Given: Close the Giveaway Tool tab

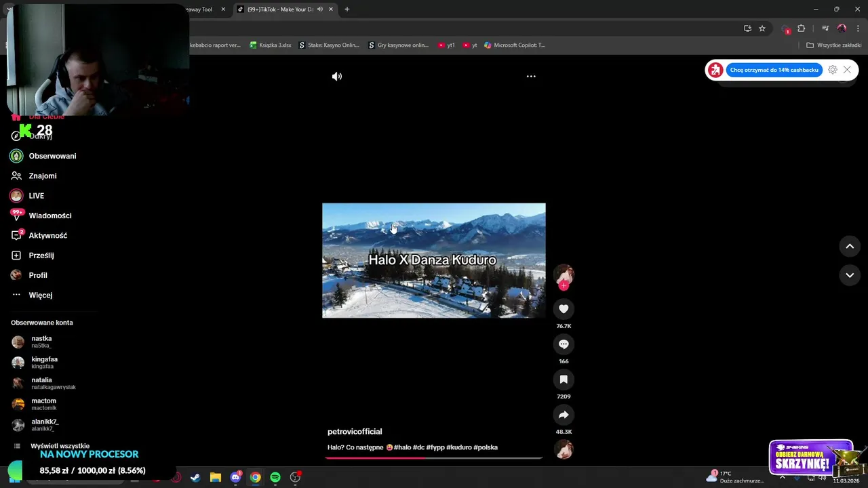Looking at the screenshot, I should [x=223, y=9].
